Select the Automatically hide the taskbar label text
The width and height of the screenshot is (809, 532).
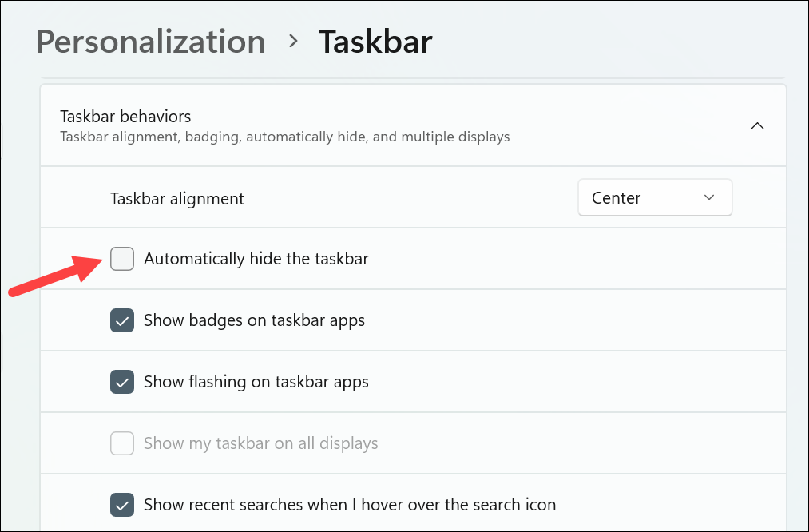[256, 259]
